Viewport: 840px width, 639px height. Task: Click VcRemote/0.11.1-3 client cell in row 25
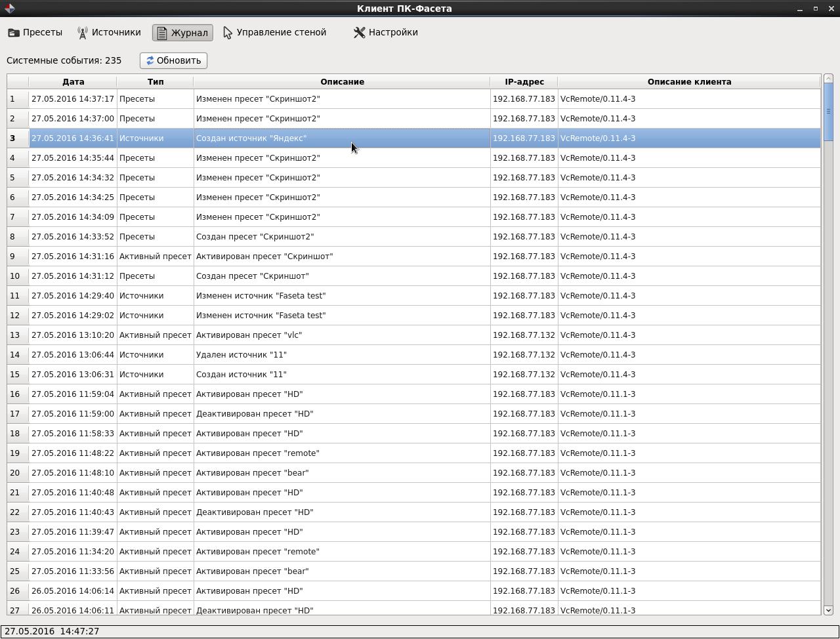point(689,571)
